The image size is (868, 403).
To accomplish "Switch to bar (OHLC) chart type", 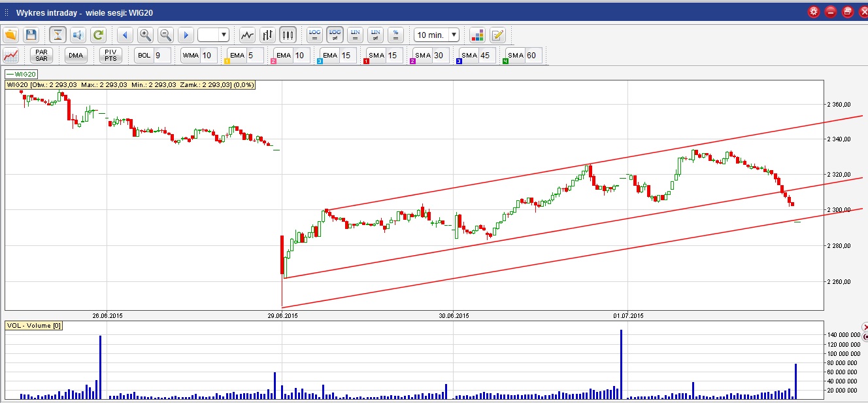I will coord(267,35).
